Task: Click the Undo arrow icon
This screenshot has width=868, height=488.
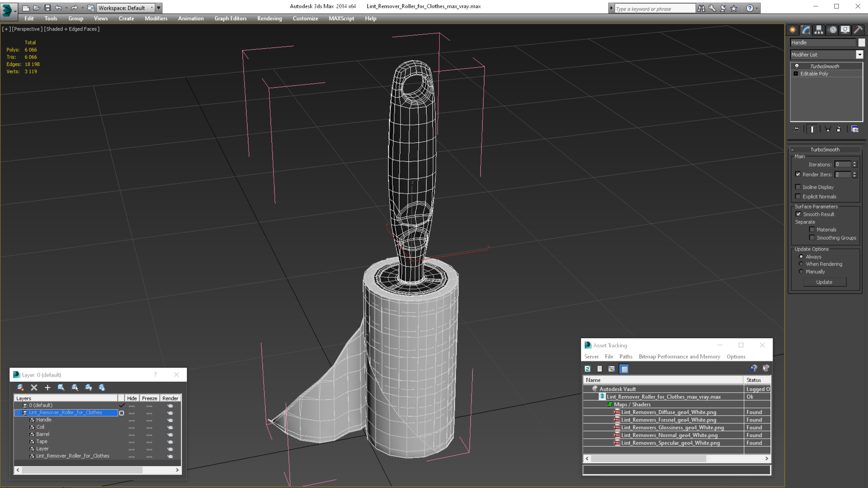Action: point(58,8)
